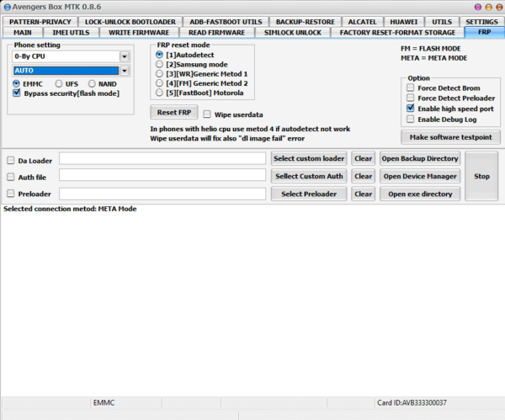Click Open Backup Directory button
This screenshot has height=420, width=505.
420,158
